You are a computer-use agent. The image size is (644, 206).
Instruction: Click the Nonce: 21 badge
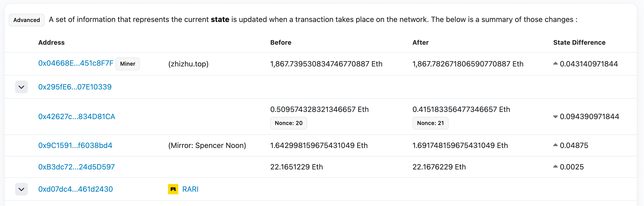click(430, 123)
